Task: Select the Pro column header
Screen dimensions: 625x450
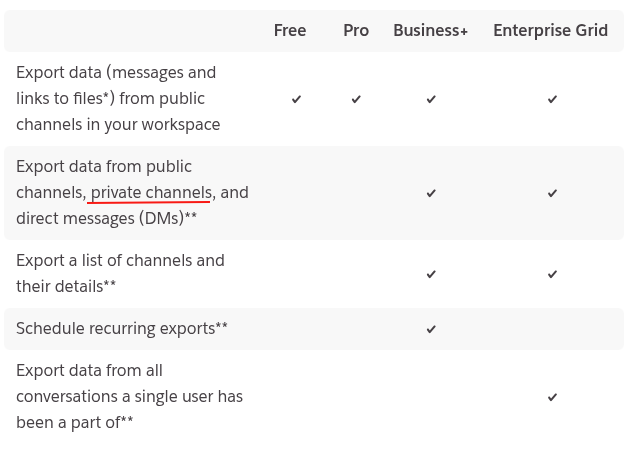Action: [x=356, y=30]
